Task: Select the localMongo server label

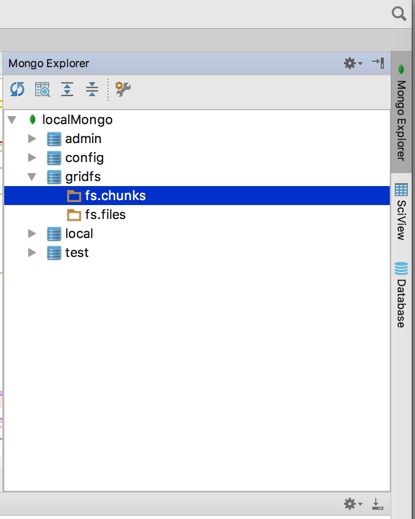Action: (x=77, y=120)
